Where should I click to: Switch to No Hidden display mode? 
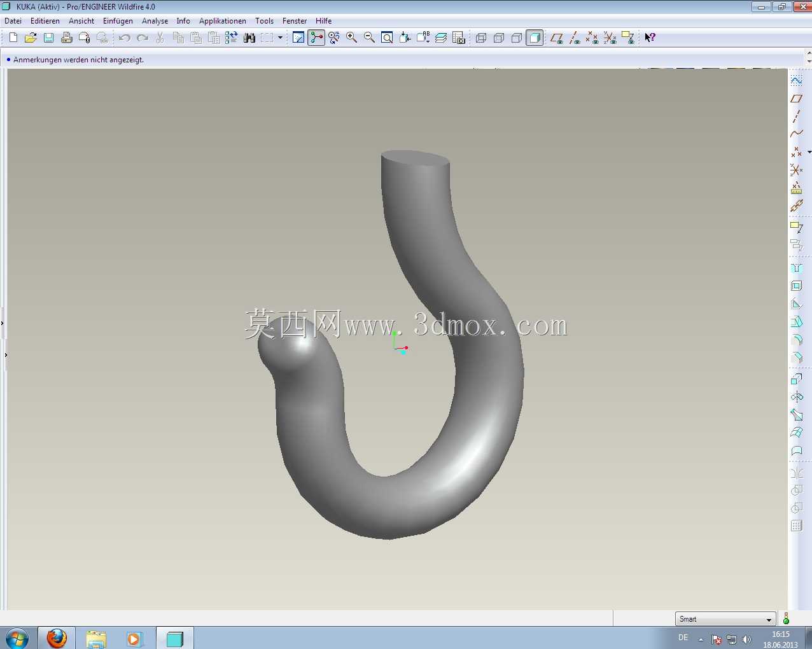coord(517,38)
